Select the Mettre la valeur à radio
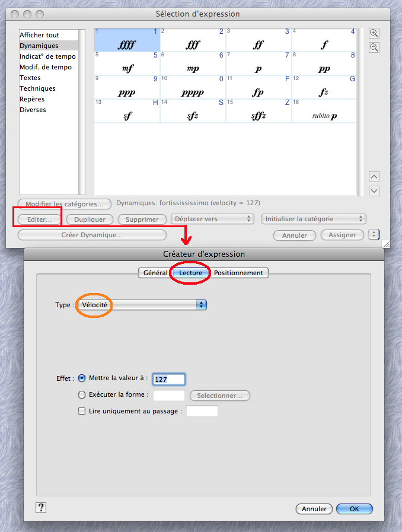This screenshot has width=402, height=532. coord(82,378)
